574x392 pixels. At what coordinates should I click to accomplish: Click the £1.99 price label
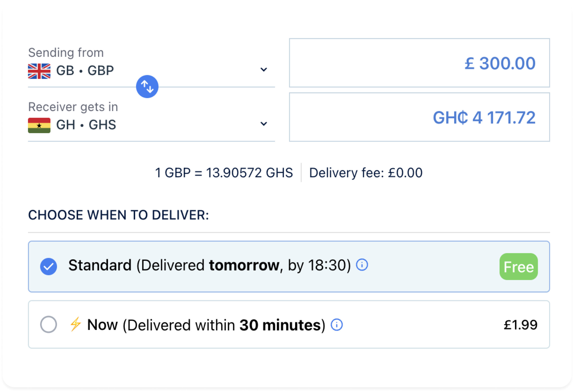point(520,325)
